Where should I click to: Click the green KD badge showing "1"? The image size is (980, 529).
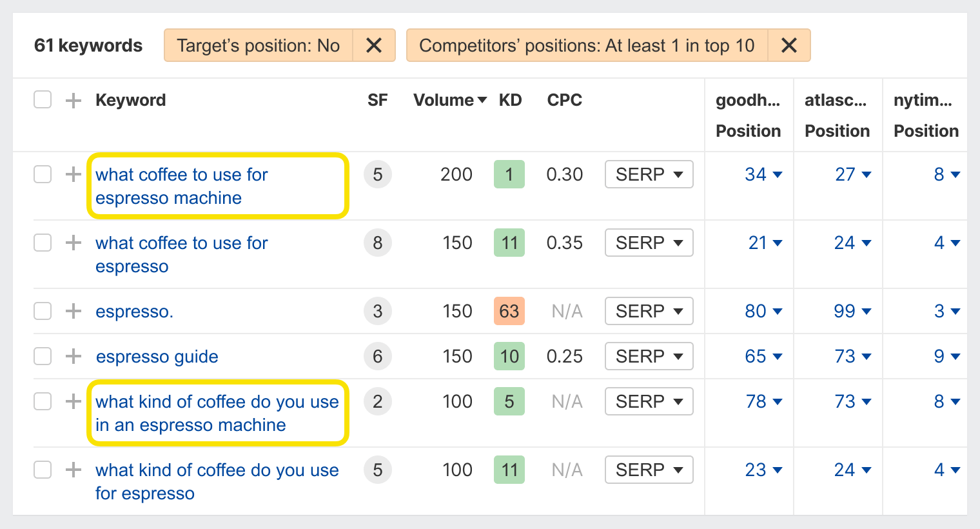click(509, 174)
